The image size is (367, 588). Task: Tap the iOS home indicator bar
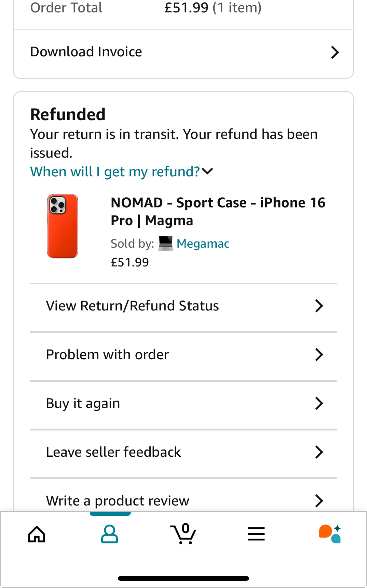tap(183, 578)
